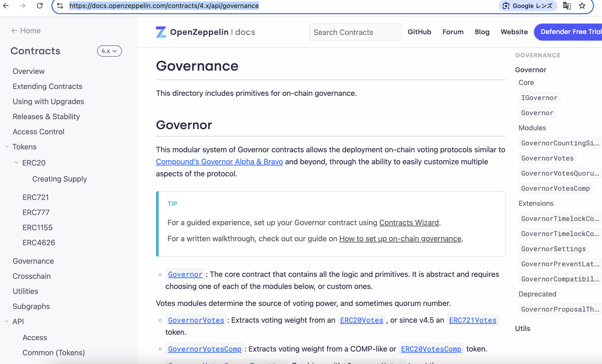Open the Contracts Wizard link
Viewport: 602px width, 364px height.
[409, 222]
